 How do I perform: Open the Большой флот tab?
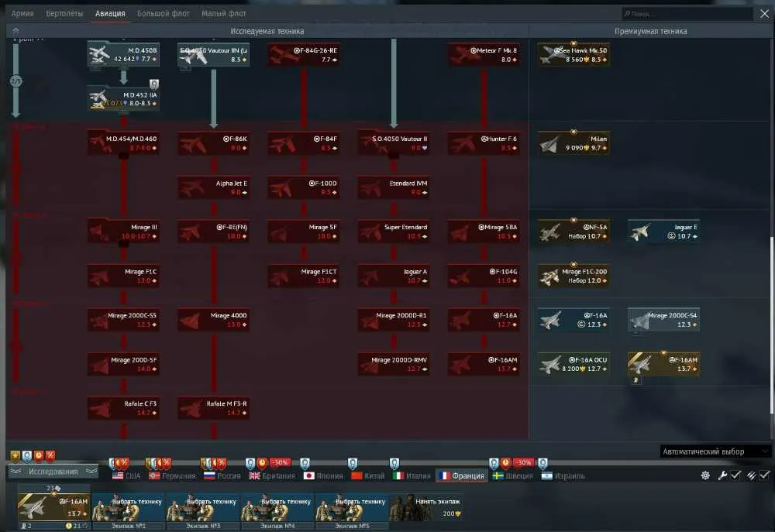tap(163, 13)
